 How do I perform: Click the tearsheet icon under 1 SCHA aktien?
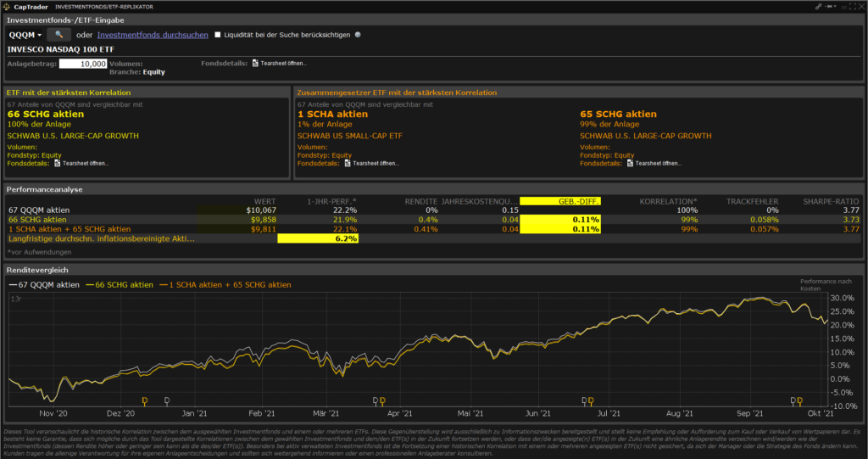[348, 163]
